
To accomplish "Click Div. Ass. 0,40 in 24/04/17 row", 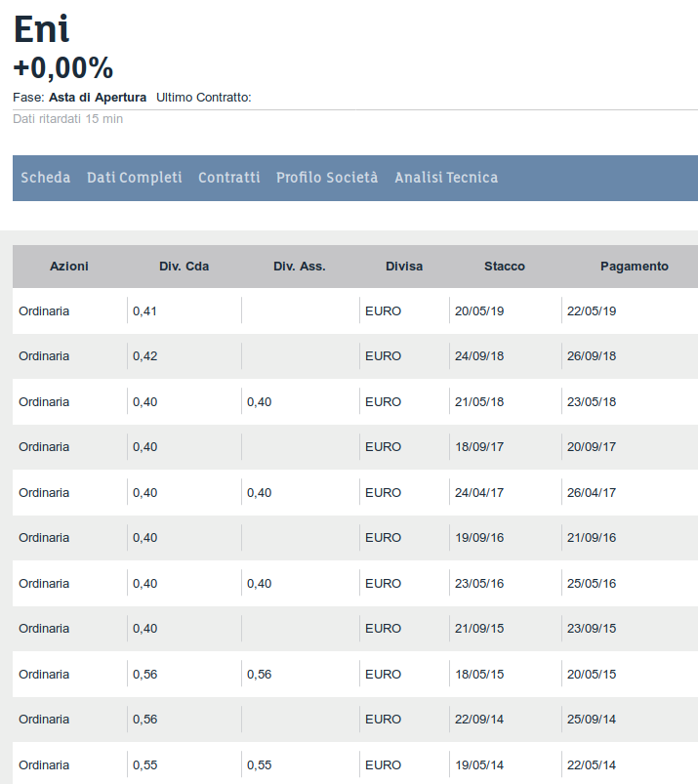I will tap(259, 493).
